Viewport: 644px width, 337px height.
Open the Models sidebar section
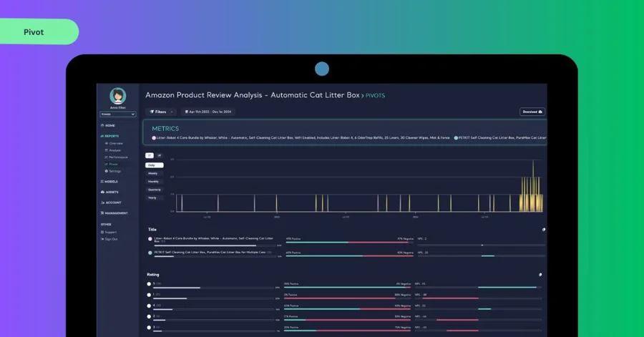pyautogui.click(x=111, y=182)
